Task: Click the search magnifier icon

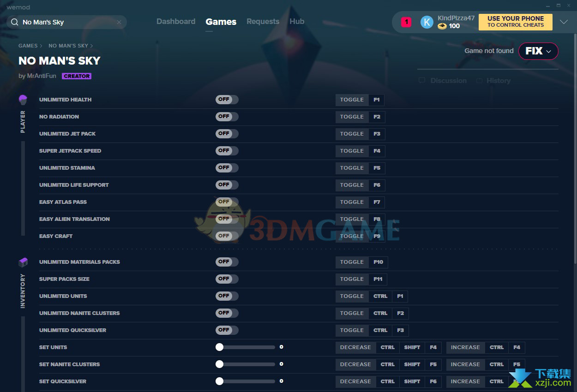Action: tap(14, 22)
